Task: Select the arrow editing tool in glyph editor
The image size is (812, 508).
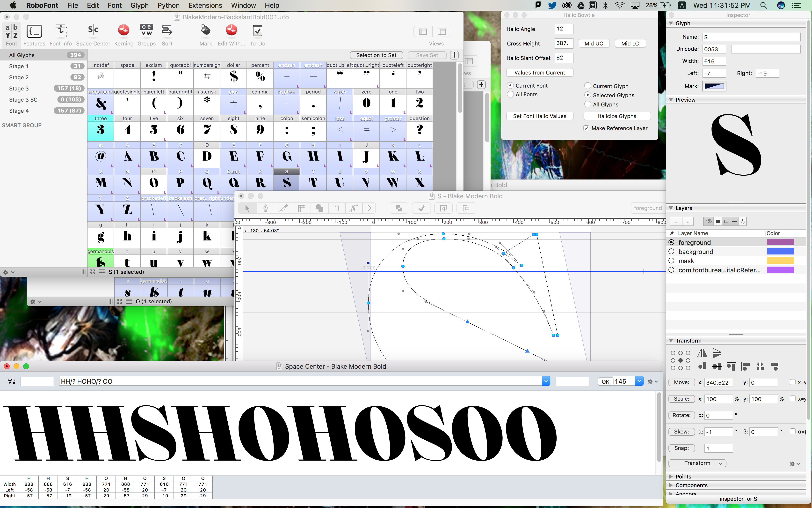Action: coord(247,208)
